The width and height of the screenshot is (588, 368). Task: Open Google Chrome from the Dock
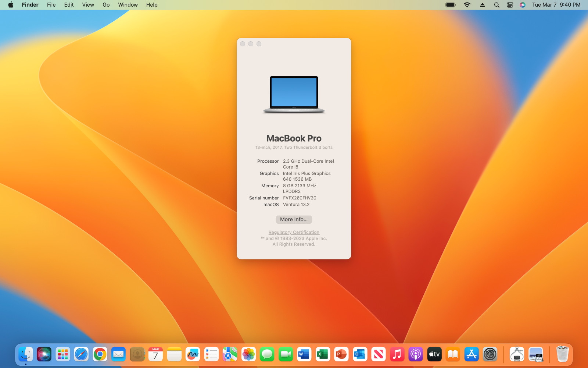tap(100, 354)
